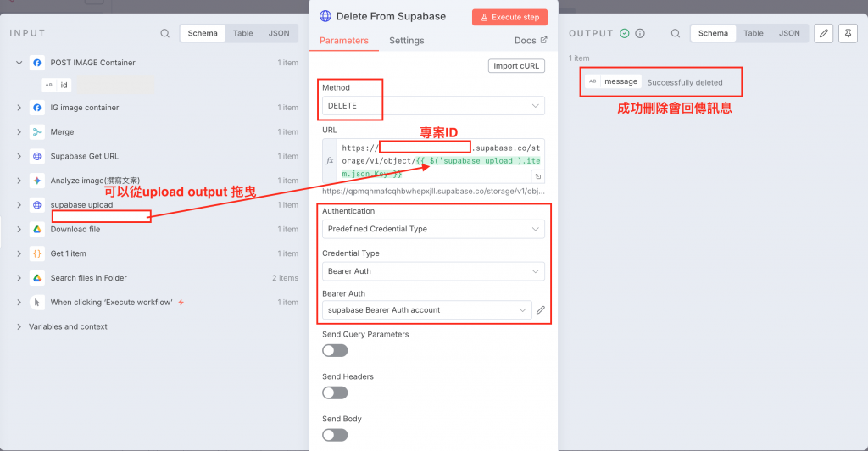
Task: Switch to the Settings tab
Action: (406, 41)
